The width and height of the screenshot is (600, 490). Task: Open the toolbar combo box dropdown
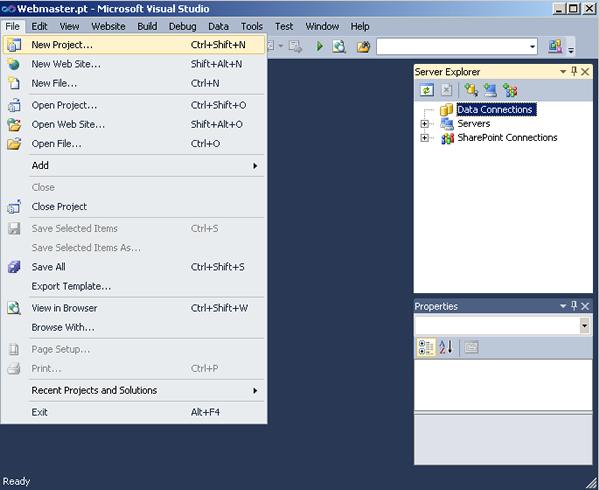coord(532,47)
